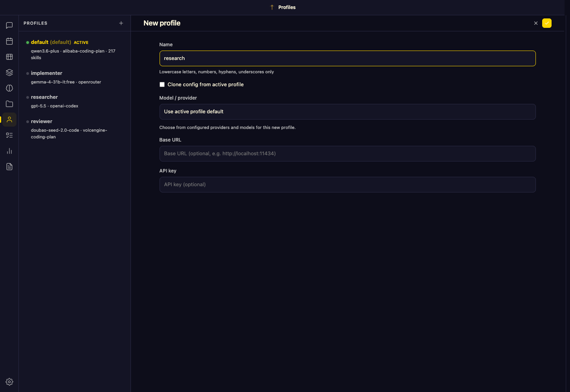
Task: Focus the API key input field
Action: pos(347,185)
